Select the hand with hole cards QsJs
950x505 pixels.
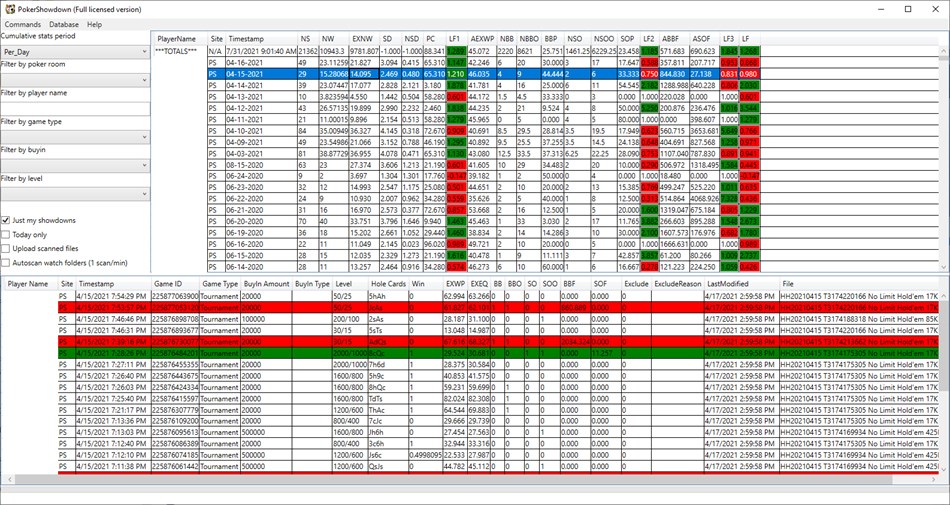500,466
